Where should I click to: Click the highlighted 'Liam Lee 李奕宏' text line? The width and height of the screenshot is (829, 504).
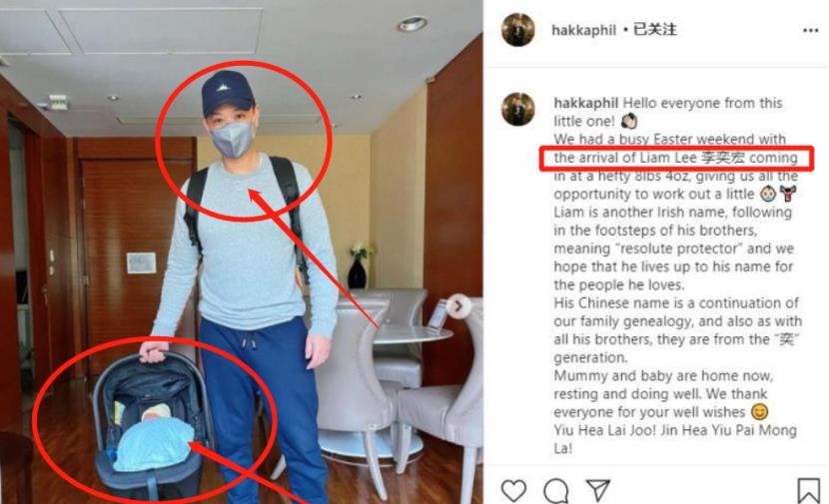(675, 158)
